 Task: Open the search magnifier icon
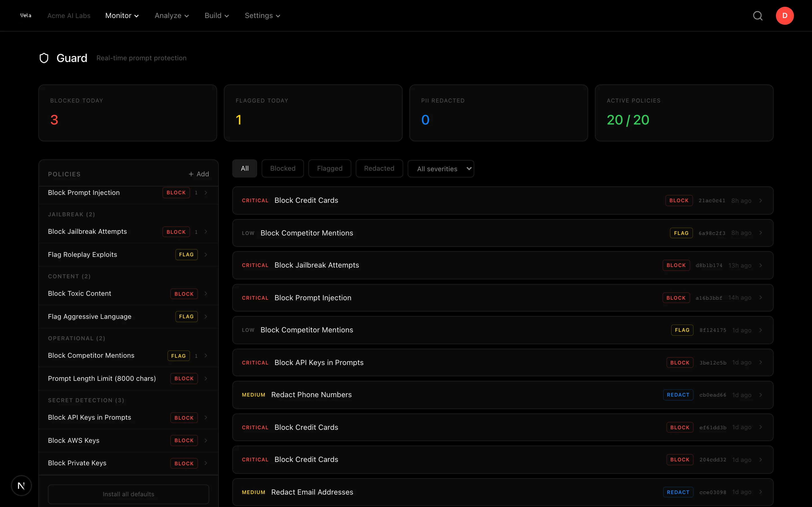tap(758, 15)
